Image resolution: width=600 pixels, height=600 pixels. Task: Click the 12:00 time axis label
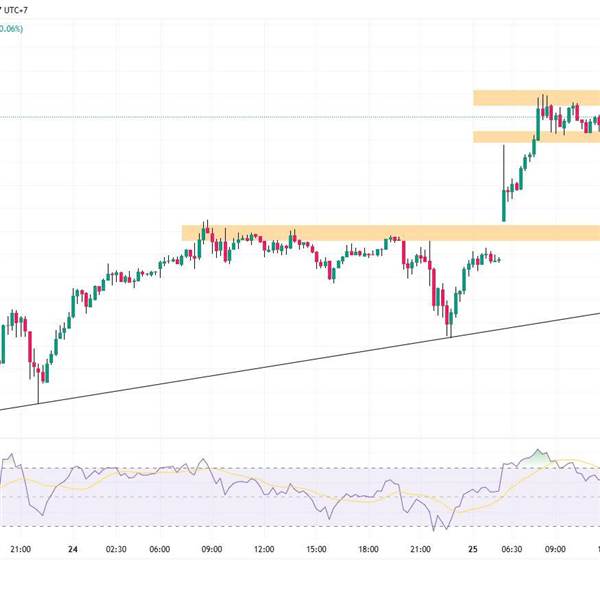pos(265,549)
